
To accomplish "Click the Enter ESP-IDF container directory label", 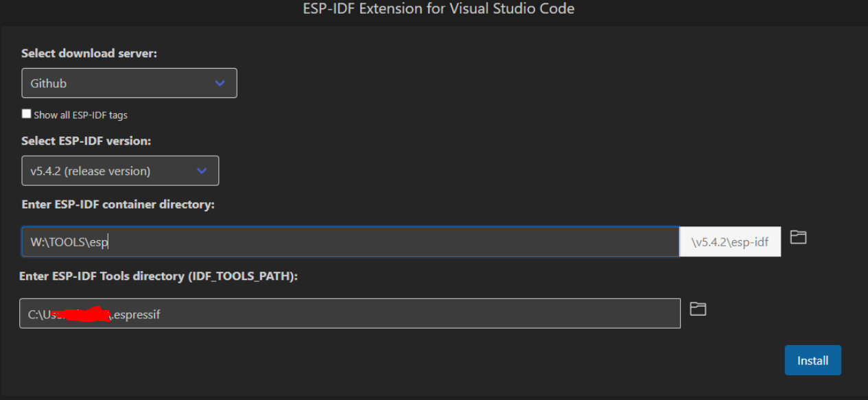I will point(118,204).
